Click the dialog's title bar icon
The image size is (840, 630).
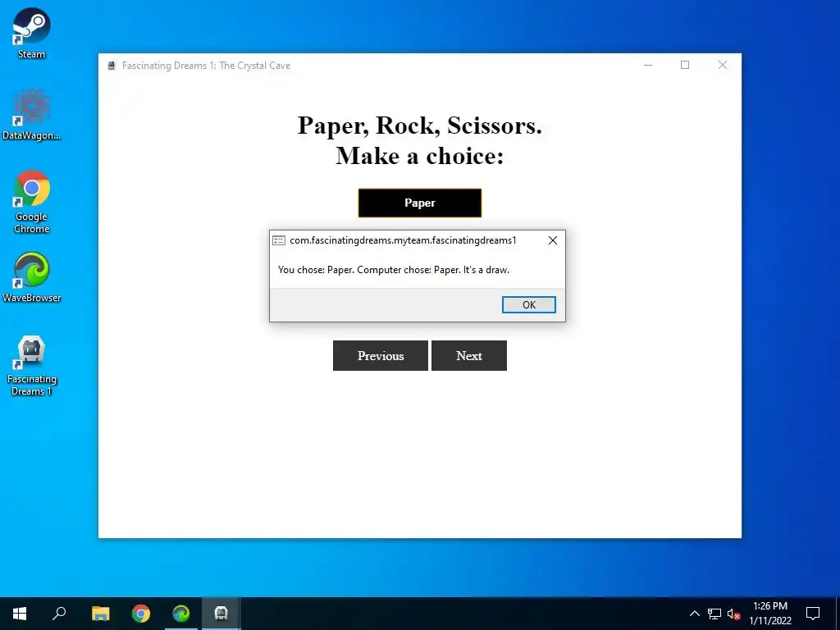coord(279,240)
